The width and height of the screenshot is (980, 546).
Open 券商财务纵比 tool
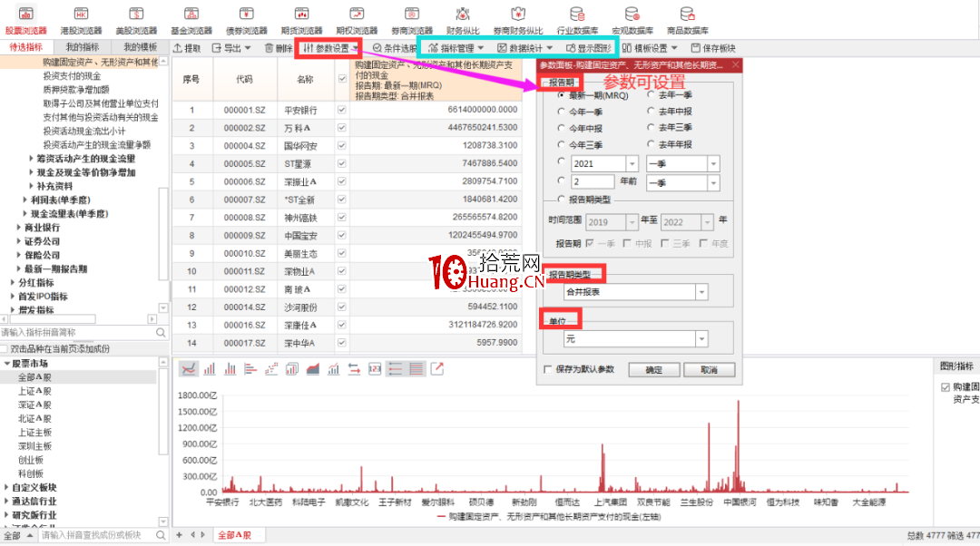pos(517,20)
